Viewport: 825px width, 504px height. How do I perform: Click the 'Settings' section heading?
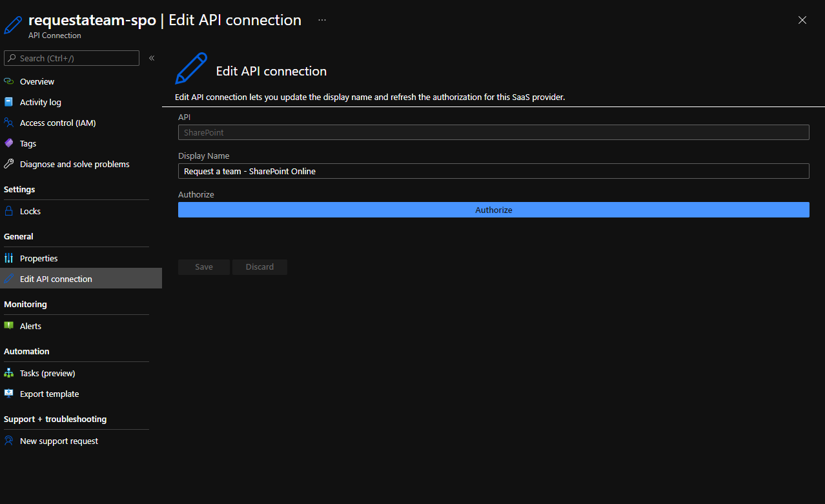pos(19,189)
